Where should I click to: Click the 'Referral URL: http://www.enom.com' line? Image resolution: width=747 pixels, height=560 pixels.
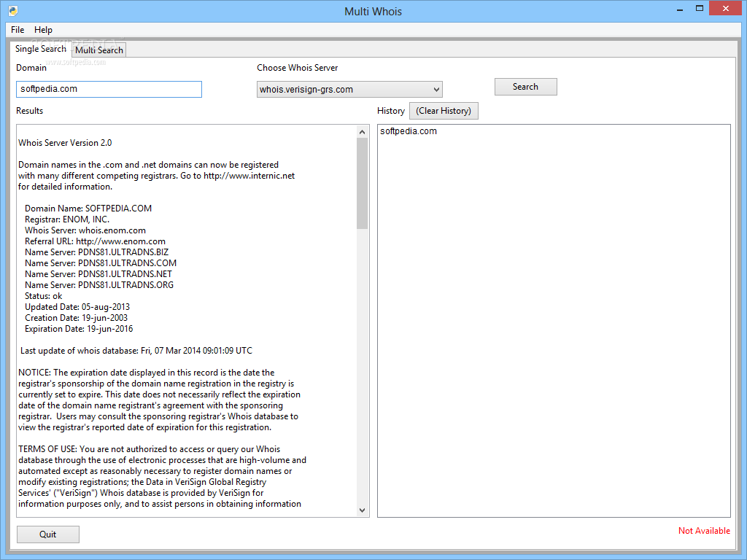point(96,241)
